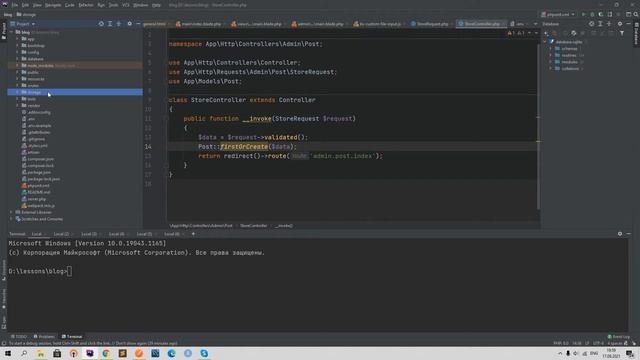Open Database panel settings gear
The image size is (640, 360).
point(620,24)
